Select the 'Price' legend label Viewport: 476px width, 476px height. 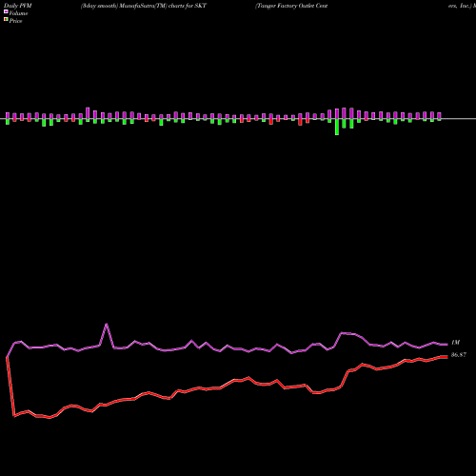(x=15, y=21)
